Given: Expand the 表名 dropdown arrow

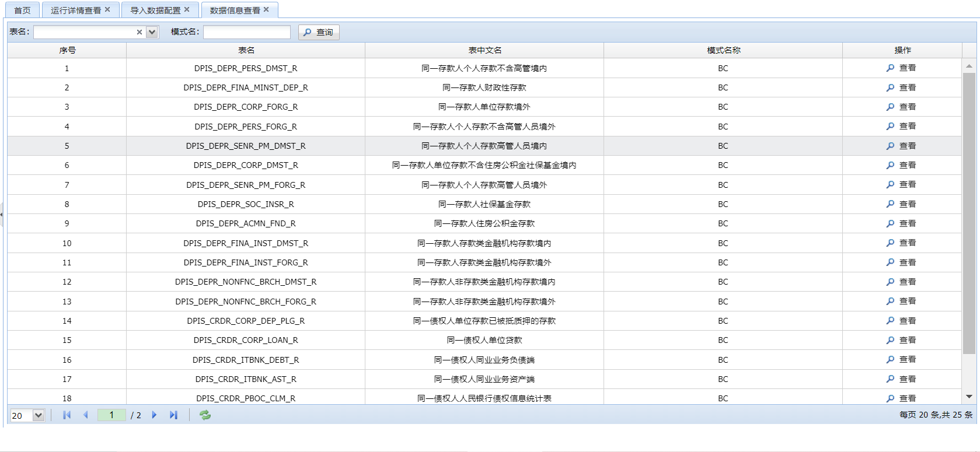Looking at the screenshot, I should 152,33.
